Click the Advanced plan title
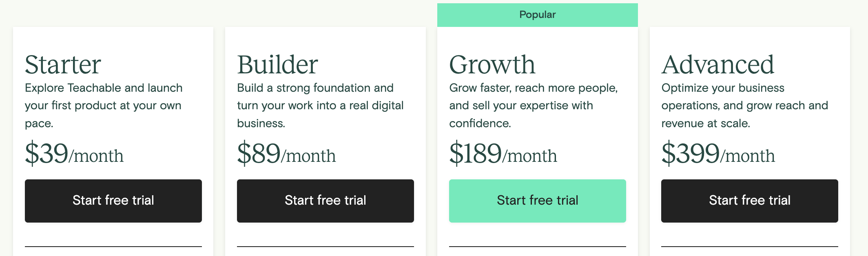Screen dimensions: 868x256 pyautogui.click(x=717, y=64)
